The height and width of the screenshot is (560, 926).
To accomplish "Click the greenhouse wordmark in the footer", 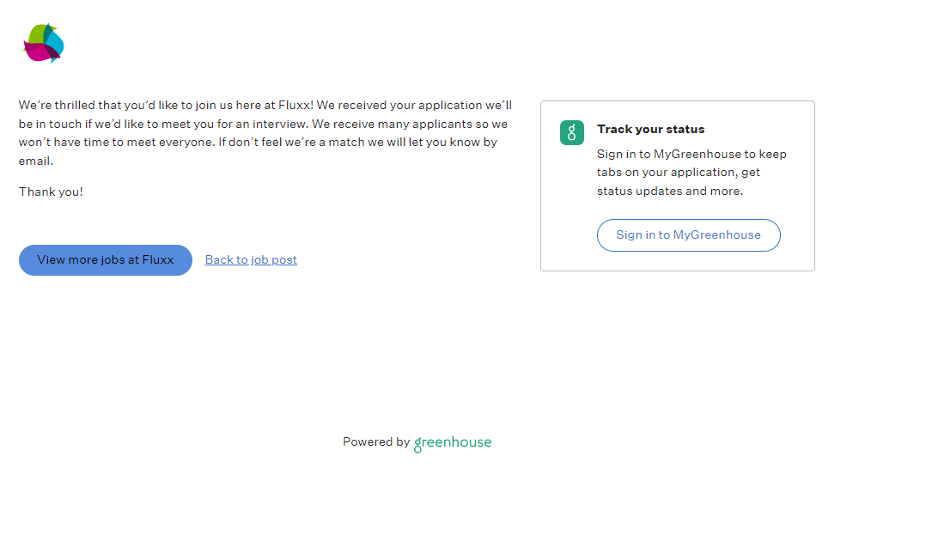I will tap(453, 443).
